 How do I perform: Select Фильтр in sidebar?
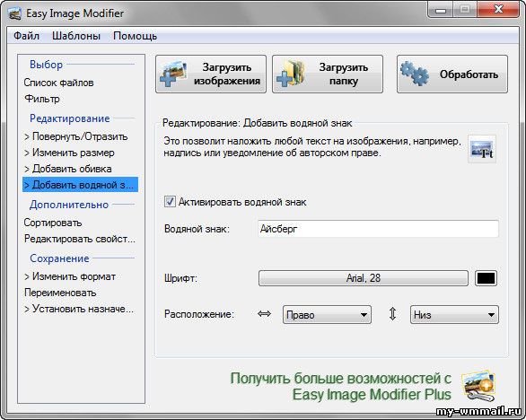42,99
